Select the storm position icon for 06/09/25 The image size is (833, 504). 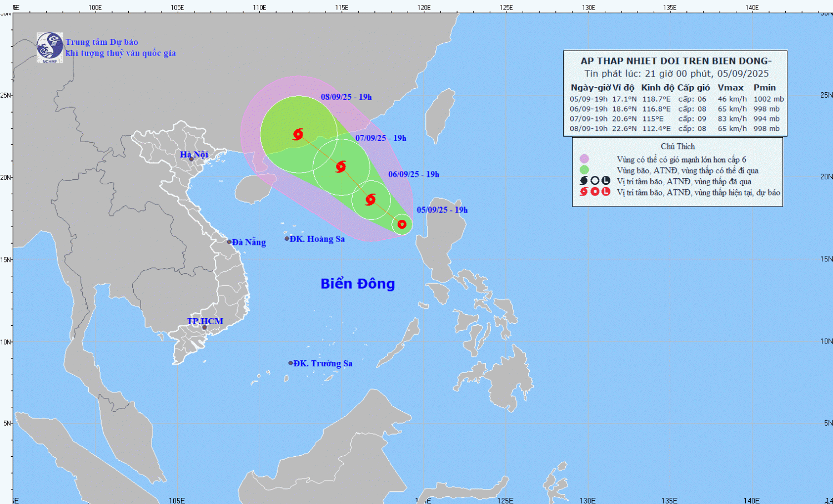(370, 199)
